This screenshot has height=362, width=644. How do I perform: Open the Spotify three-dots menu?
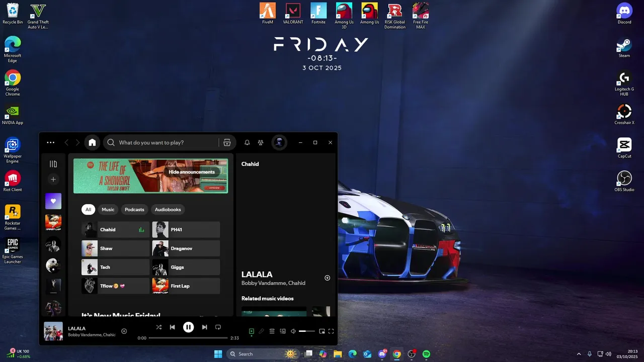[50, 142]
